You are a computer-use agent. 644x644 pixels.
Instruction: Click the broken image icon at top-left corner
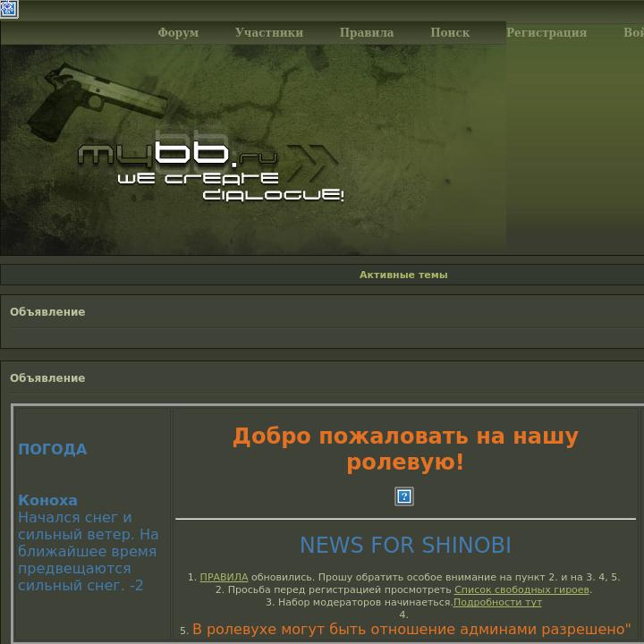(x=9, y=9)
